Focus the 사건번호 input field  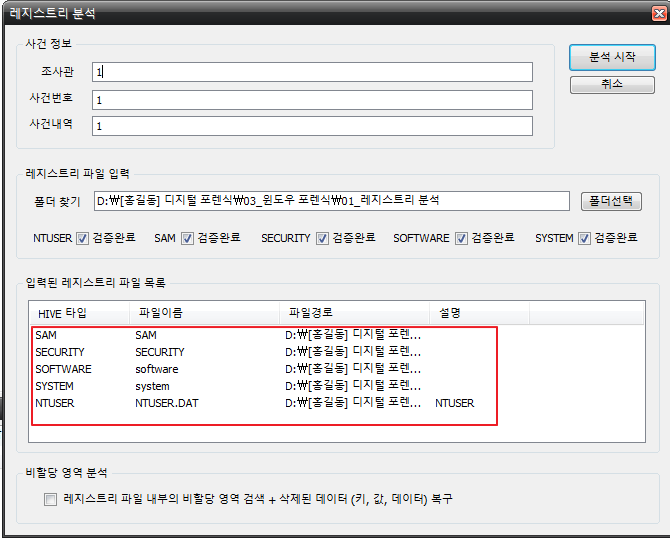click(x=312, y=100)
